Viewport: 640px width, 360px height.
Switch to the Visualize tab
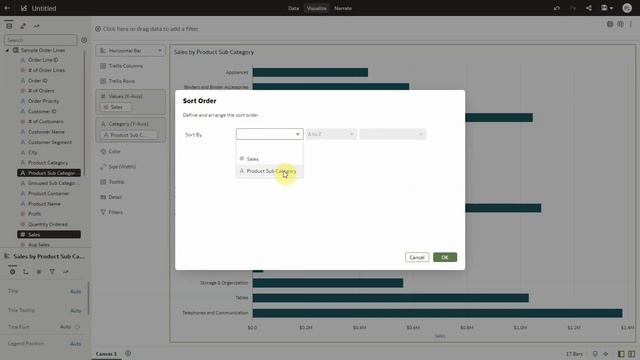coord(317,8)
